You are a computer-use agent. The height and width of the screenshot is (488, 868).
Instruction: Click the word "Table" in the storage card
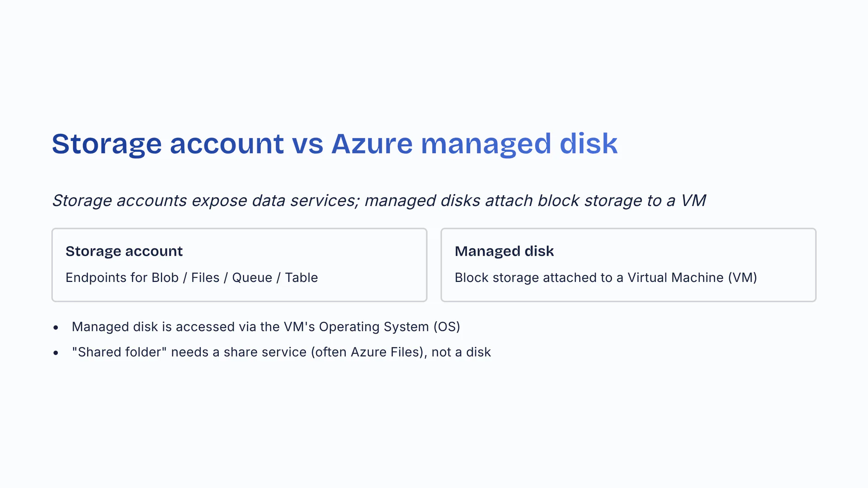(301, 277)
